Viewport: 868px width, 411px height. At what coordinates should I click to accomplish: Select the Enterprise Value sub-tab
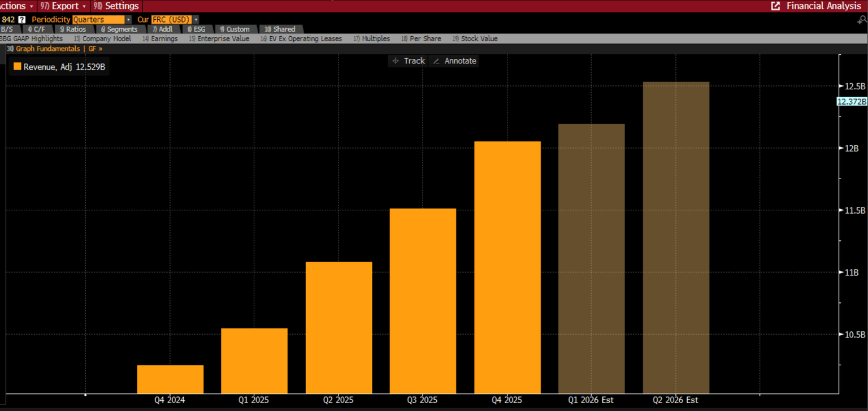(219, 39)
